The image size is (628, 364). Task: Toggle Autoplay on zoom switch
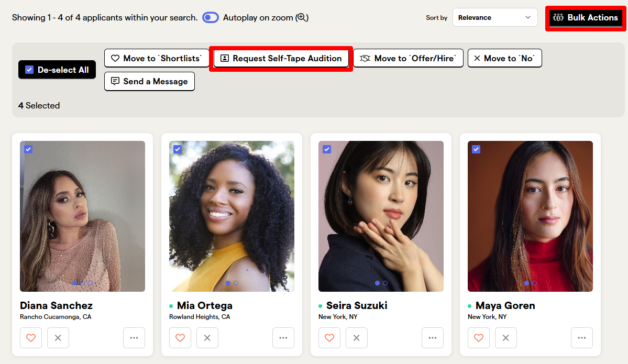click(211, 18)
